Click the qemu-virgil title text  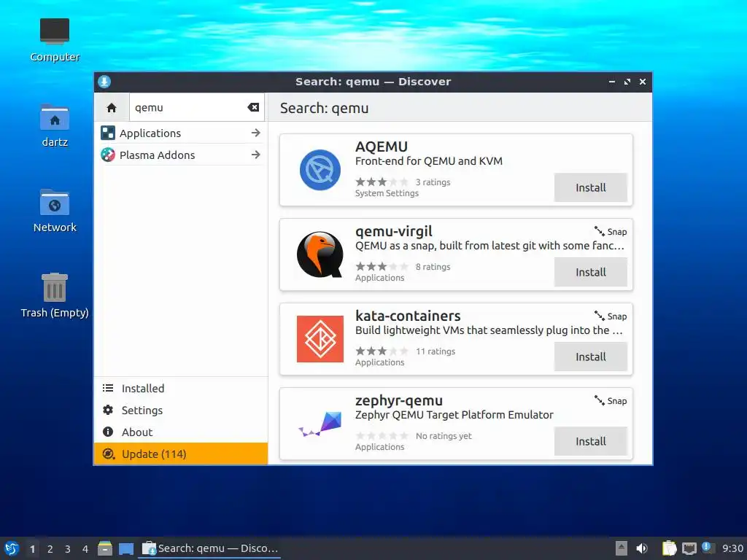393,231
